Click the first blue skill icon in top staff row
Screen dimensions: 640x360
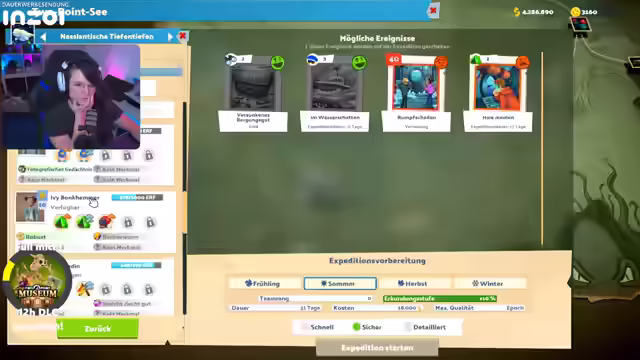click(x=62, y=155)
